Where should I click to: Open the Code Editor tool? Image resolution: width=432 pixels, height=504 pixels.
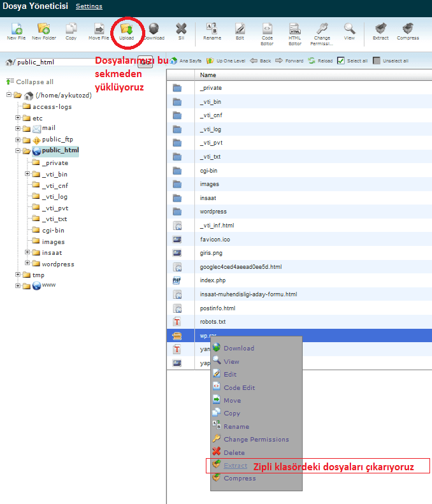coord(267,34)
